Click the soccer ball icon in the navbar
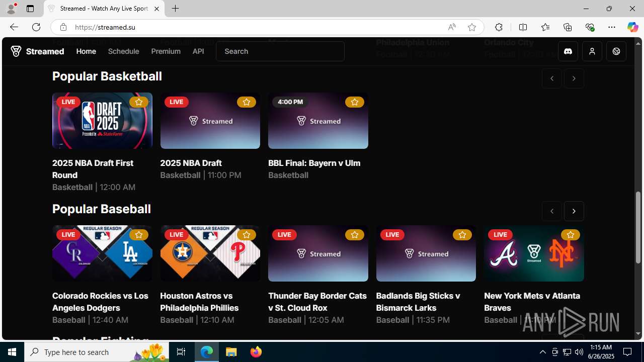644x362 pixels. 616,51
